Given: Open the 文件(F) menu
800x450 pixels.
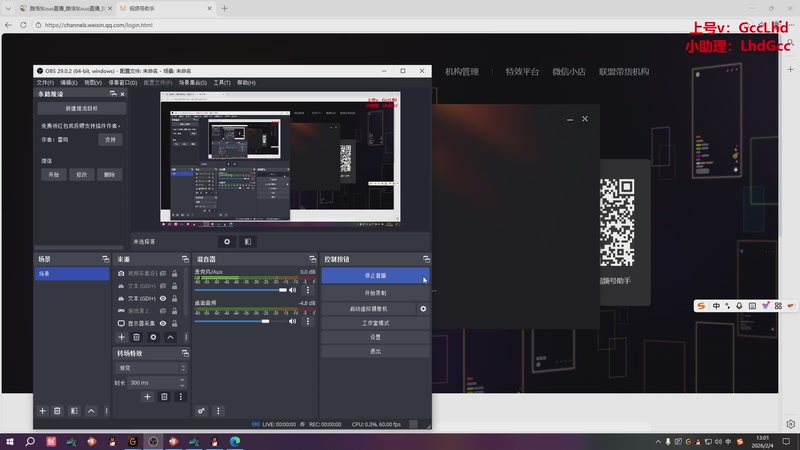Looking at the screenshot, I should click(45, 83).
